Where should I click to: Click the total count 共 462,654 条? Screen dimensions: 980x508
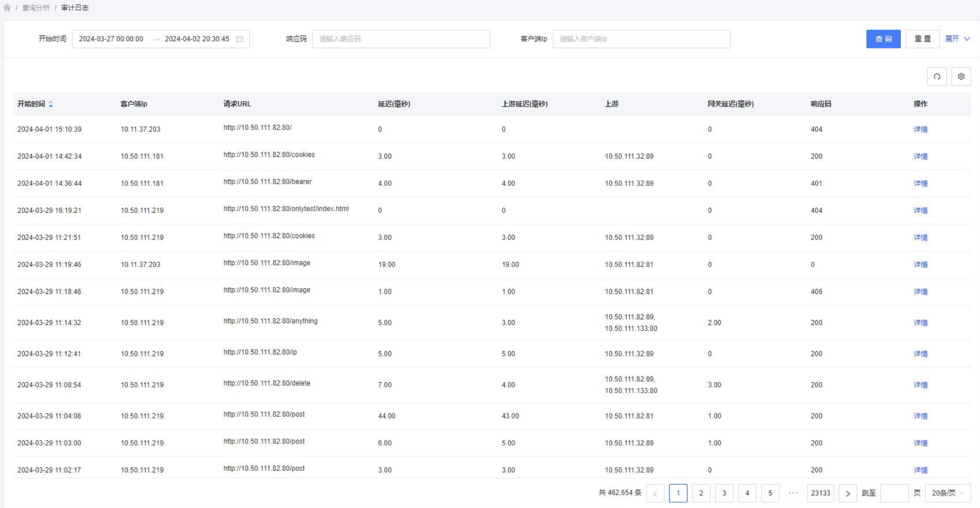(620, 493)
